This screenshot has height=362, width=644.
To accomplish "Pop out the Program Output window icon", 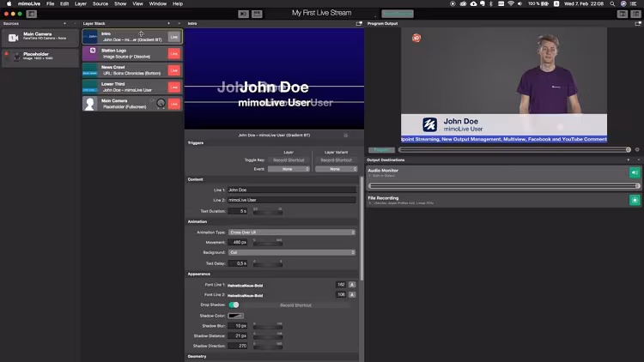I will click(x=638, y=23).
